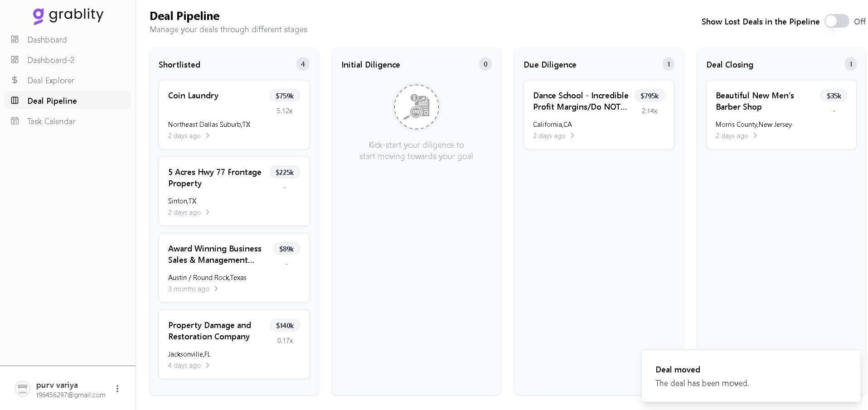
Task: Click the Deal Explorer dollar icon
Action: [15, 80]
